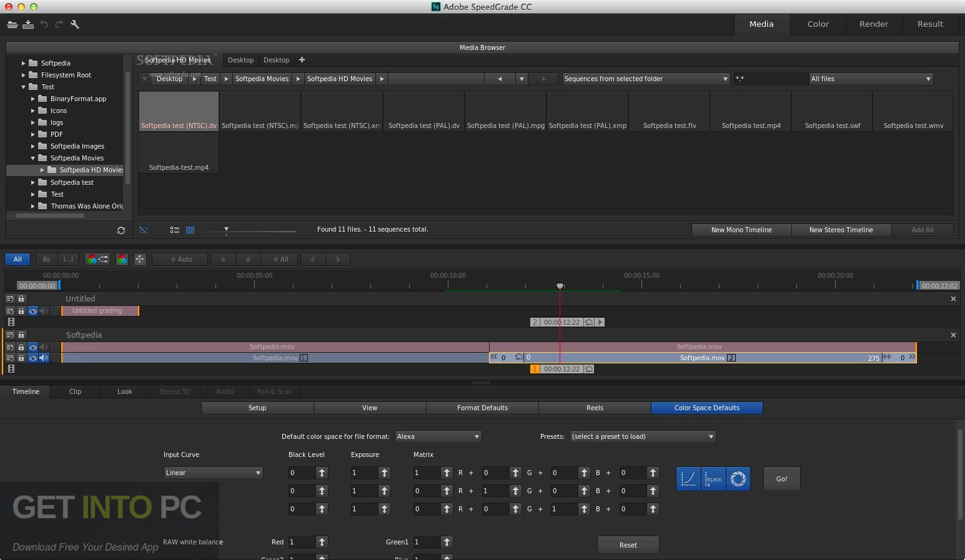965x560 pixels.
Task: Click the save project icon
Action: pos(28,24)
